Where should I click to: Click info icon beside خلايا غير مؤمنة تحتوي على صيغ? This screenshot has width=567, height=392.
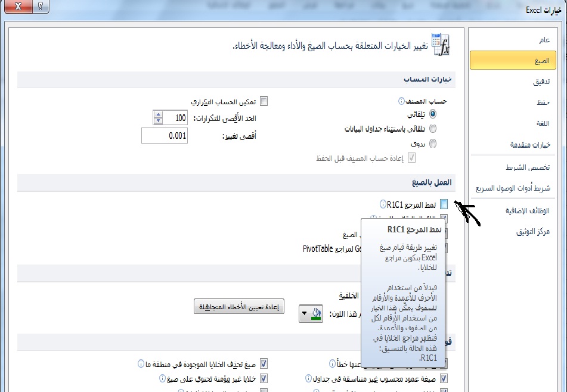(x=162, y=378)
